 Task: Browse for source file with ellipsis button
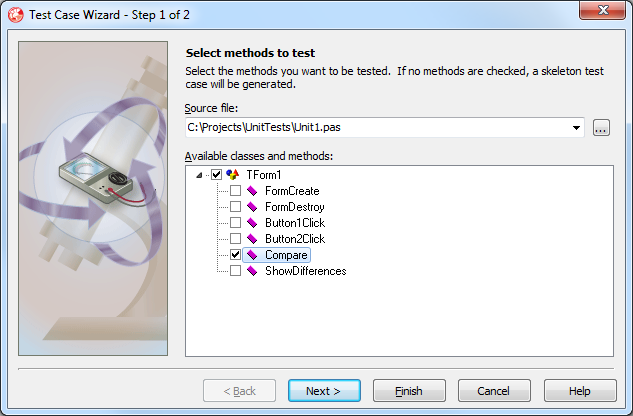click(x=601, y=128)
